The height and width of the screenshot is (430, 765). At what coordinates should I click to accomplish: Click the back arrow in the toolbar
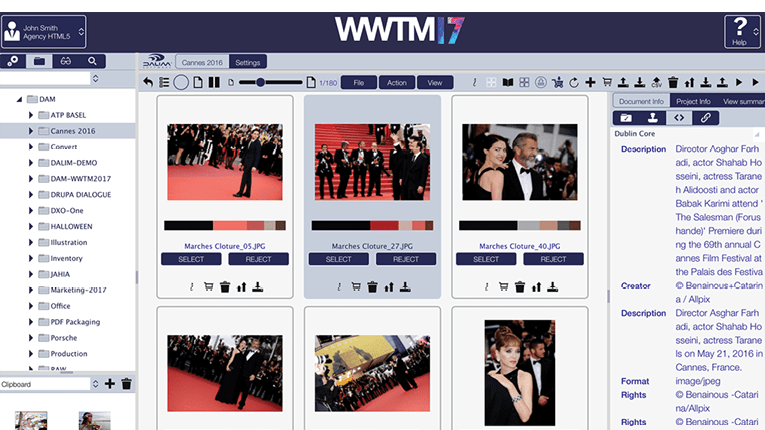(149, 82)
